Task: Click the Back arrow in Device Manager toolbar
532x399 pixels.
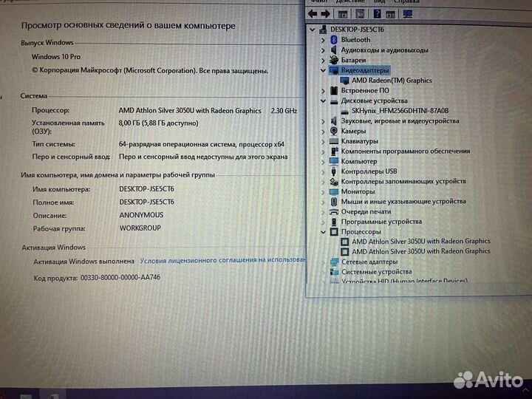Action: tap(313, 14)
